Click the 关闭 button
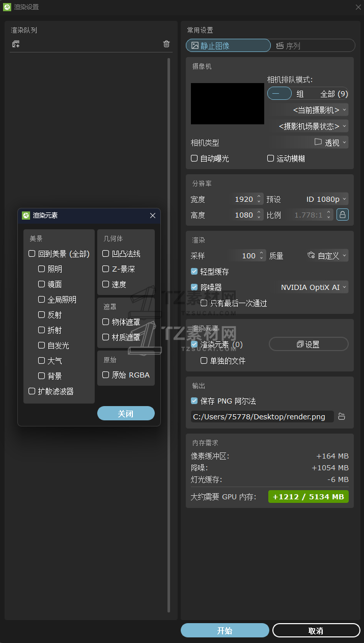Image resolution: width=364 pixels, height=643 pixels. [126, 413]
